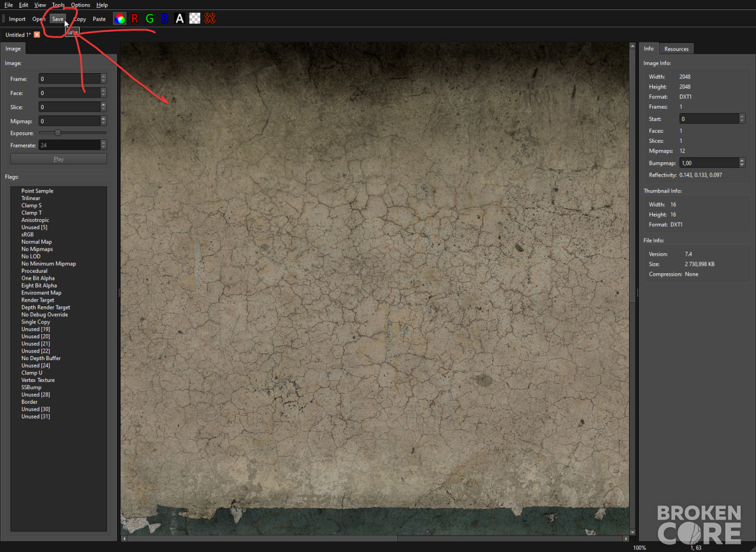This screenshot has width=756, height=552.
Task: Open the Options menu
Action: 80,5
